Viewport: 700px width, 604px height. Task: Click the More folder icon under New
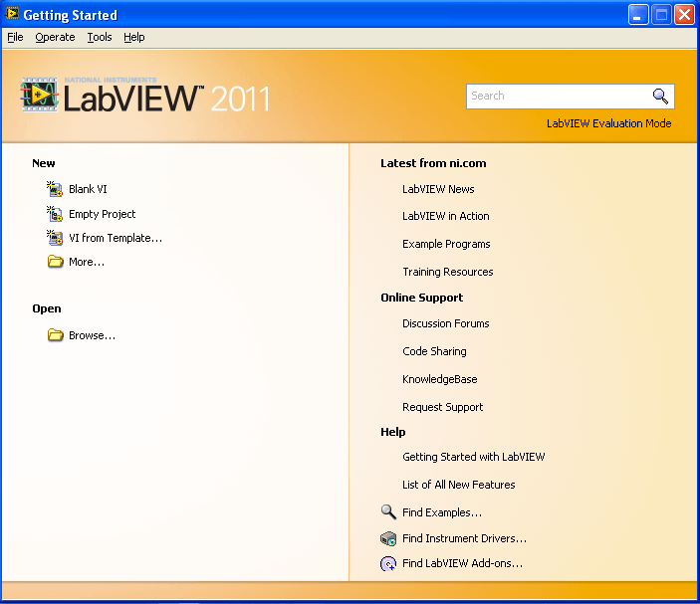56,261
